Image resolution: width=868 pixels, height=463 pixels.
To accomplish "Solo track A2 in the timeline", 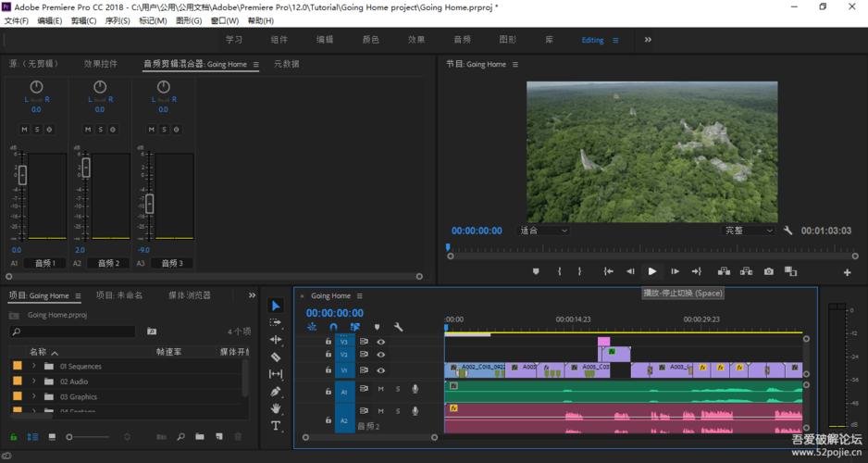I will coord(398,411).
